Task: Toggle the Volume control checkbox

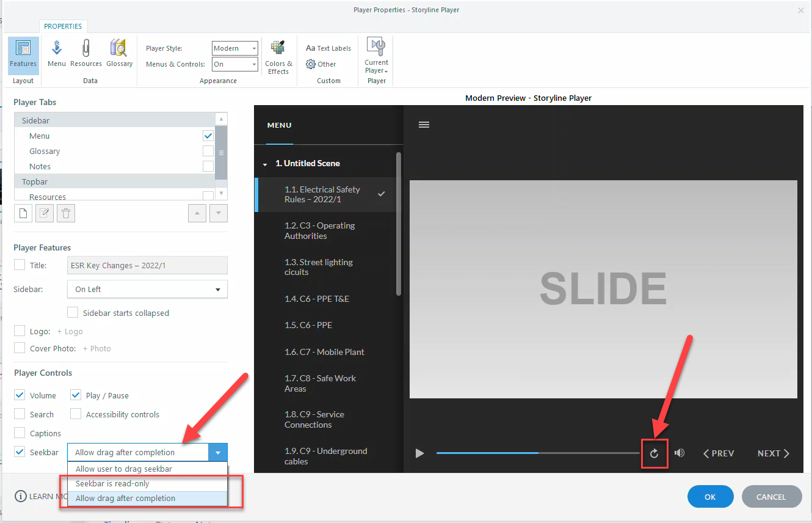Action: 20,395
